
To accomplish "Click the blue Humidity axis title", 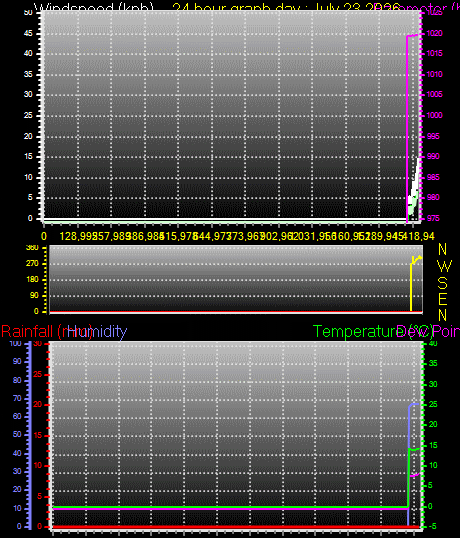I will point(97,331).
